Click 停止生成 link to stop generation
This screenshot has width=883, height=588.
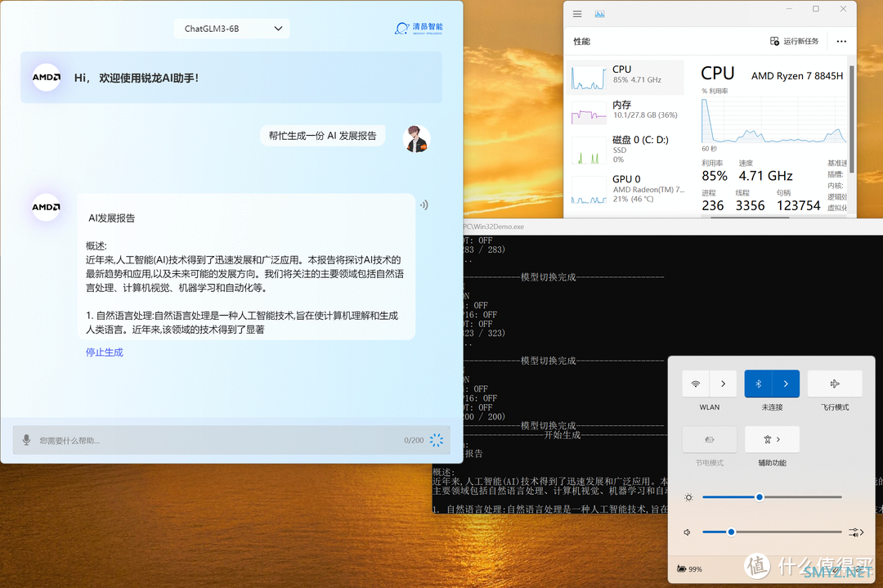104,352
